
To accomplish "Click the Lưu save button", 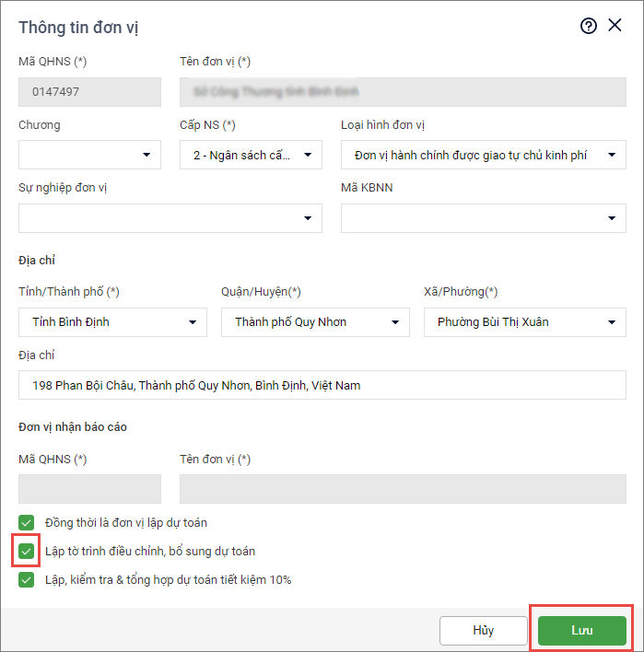I will 581,631.
